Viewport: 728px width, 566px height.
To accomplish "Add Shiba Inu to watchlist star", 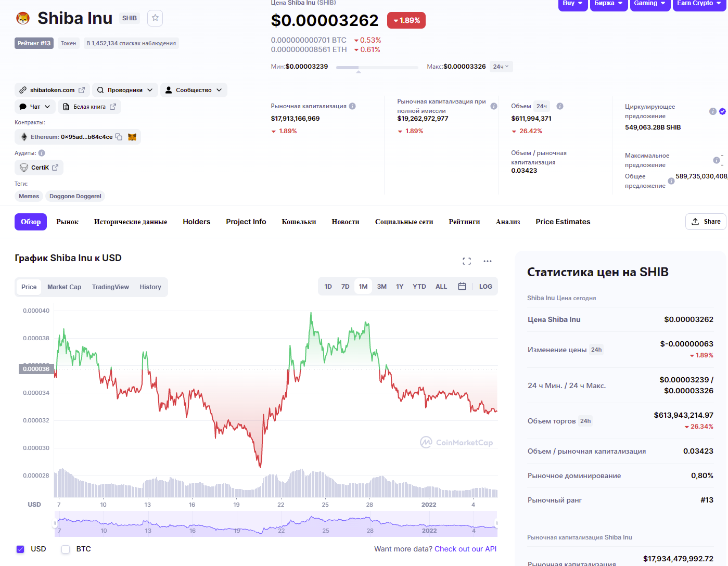I will (x=155, y=18).
